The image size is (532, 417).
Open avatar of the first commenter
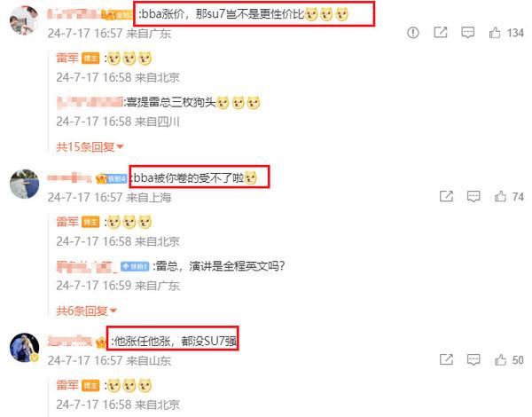point(24,20)
